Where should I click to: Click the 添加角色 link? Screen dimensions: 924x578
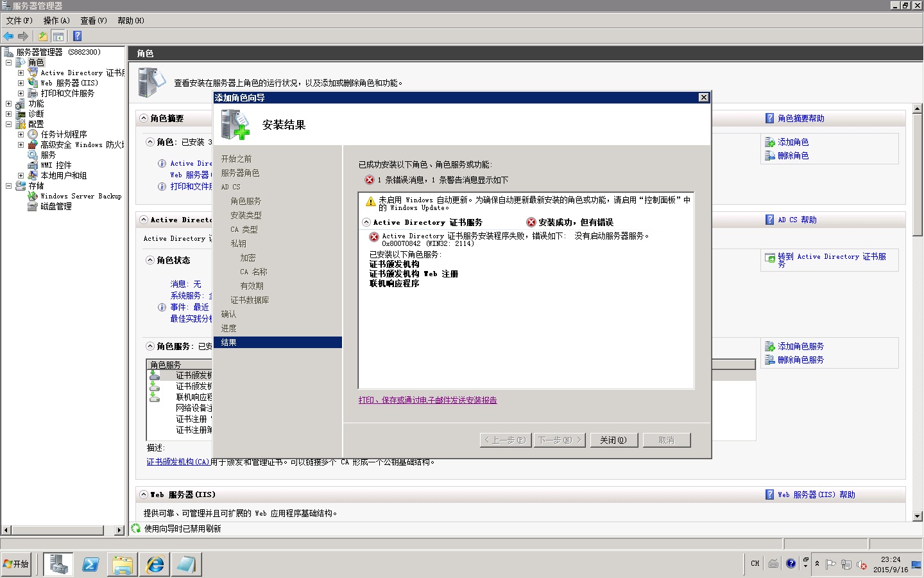[x=793, y=142]
